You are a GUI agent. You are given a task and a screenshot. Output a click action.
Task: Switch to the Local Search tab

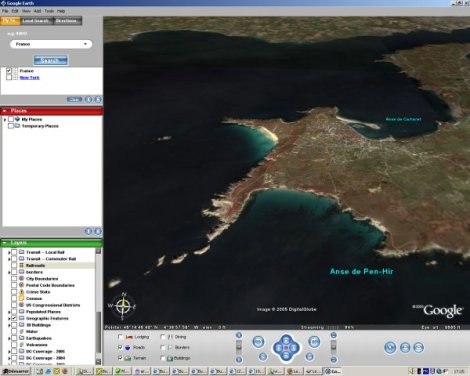(x=37, y=21)
